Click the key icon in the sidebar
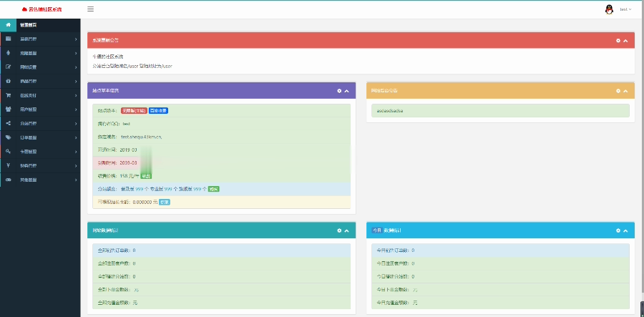The height and width of the screenshot is (317, 644). pos(8,152)
